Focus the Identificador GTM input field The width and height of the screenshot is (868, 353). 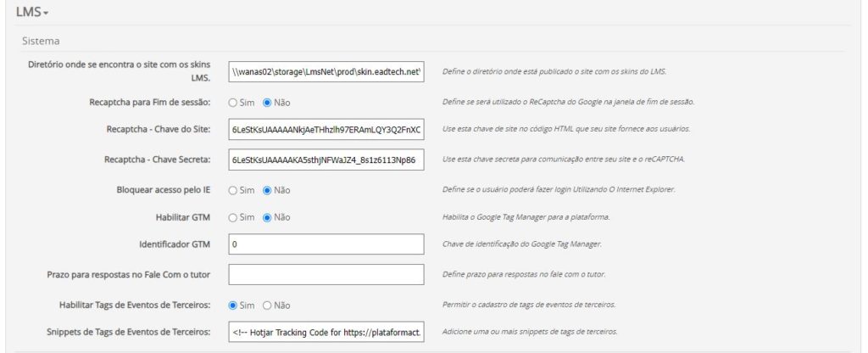326,246
